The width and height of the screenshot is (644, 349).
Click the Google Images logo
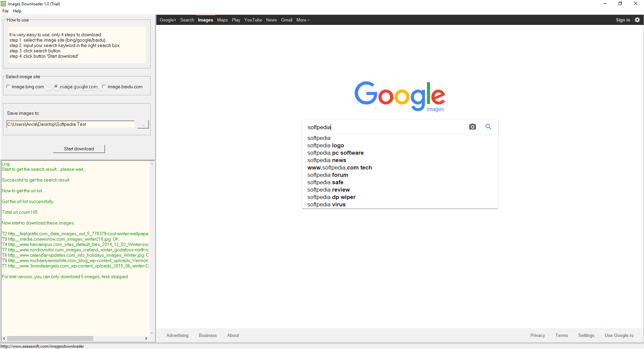click(400, 96)
